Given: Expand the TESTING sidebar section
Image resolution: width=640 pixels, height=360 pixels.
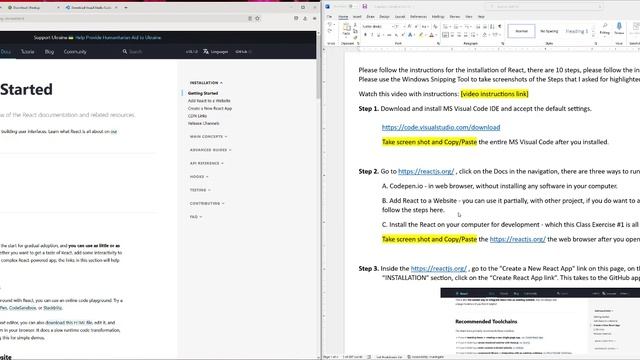Looking at the screenshot, I should [x=200, y=190].
